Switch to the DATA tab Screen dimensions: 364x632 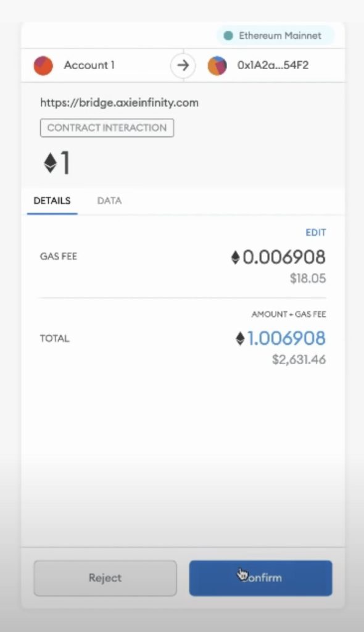pyautogui.click(x=109, y=201)
